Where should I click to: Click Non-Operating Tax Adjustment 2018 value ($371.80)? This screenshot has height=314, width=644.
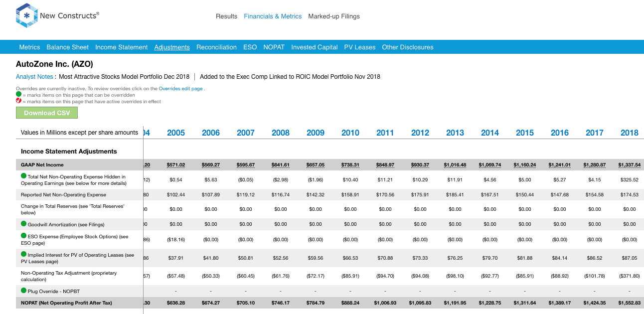630,276
